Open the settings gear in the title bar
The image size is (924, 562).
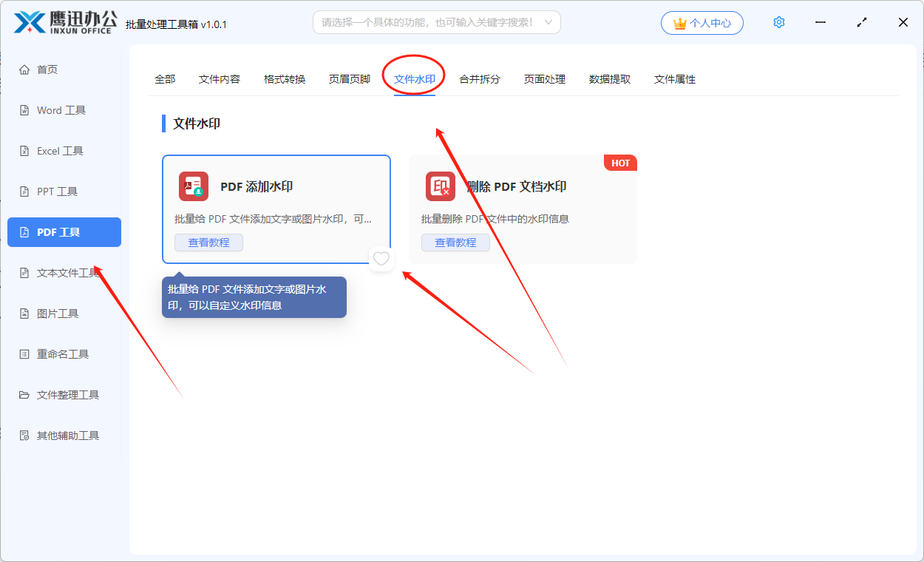click(x=778, y=22)
